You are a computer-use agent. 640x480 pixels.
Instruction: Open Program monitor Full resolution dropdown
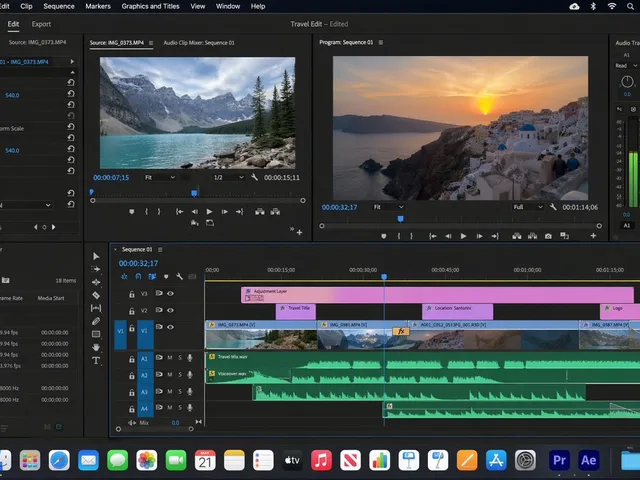click(x=527, y=207)
